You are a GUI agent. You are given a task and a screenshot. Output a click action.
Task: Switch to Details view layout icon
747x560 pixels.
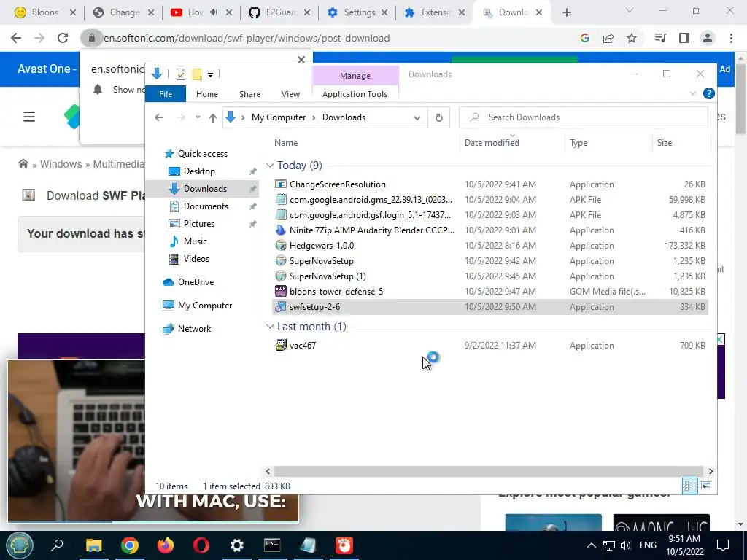pyautogui.click(x=690, y=486)
